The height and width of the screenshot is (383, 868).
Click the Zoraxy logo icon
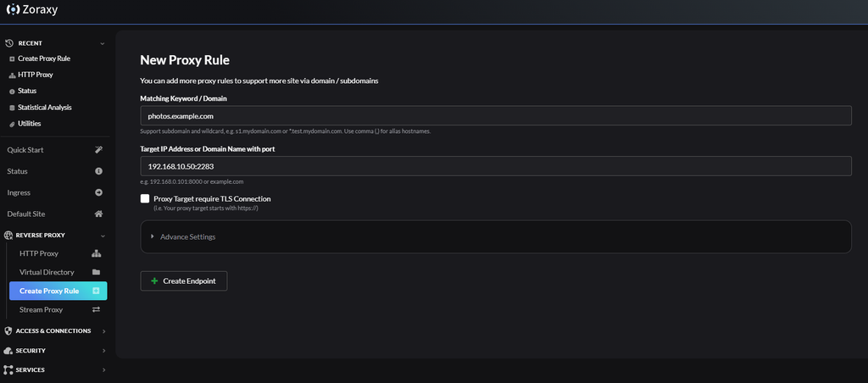coord(12,9)
